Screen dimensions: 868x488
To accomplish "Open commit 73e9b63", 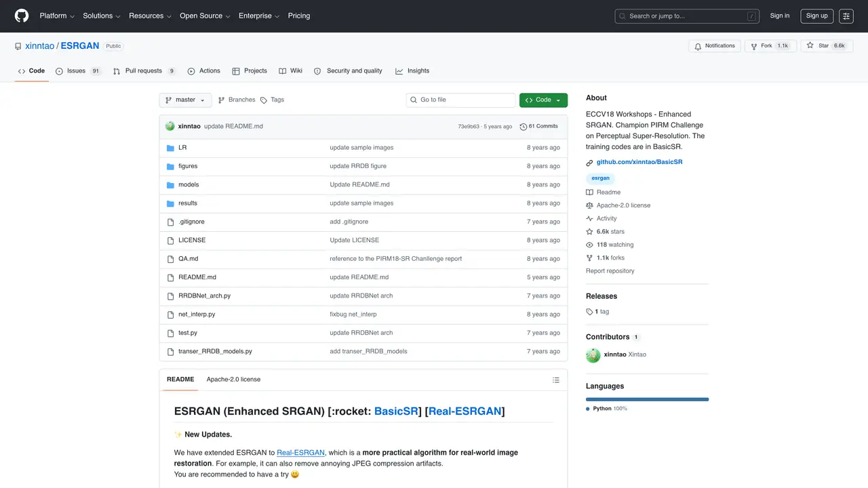I will 469,127.
